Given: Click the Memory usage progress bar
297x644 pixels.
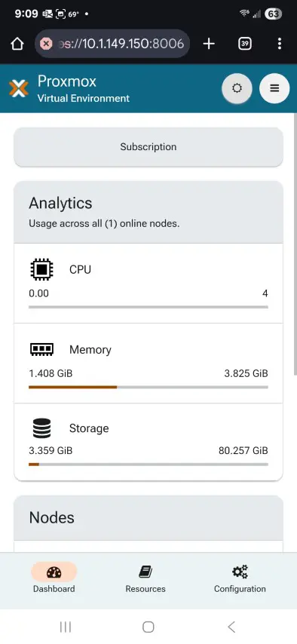Looking at the screenshot, I should point(148,387).
